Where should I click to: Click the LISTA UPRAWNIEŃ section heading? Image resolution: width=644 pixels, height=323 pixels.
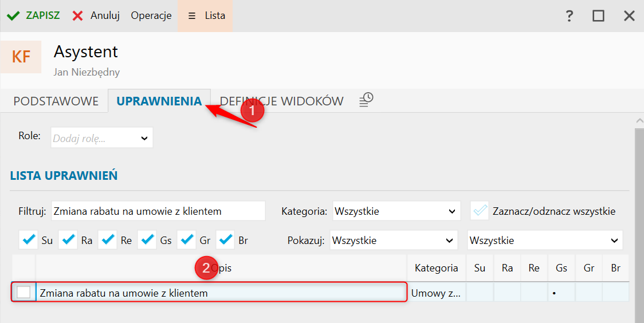pos(64,176)
